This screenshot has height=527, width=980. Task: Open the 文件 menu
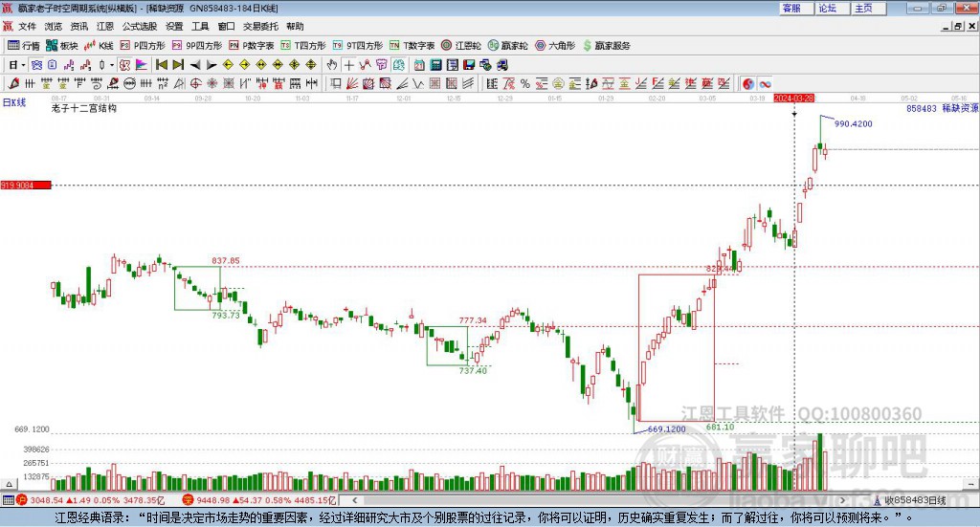(27, 26)
